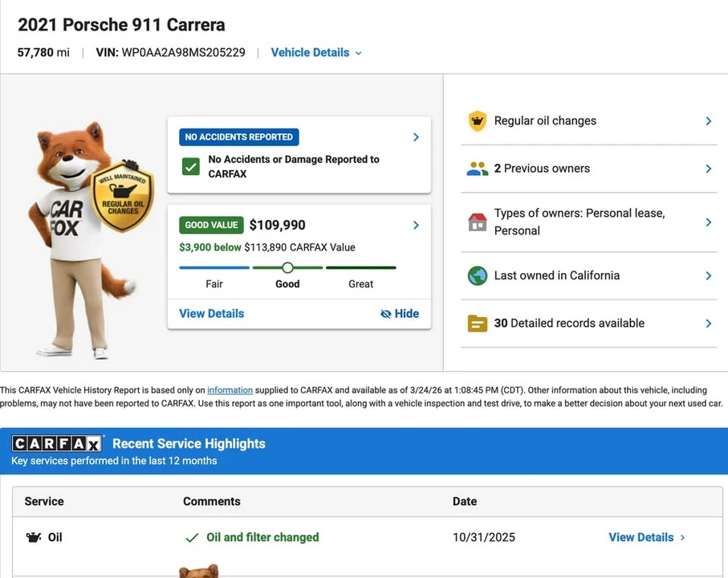Expand the Vehicle Details dropdown
Screen dimensions: 728x578
point(315,52)
